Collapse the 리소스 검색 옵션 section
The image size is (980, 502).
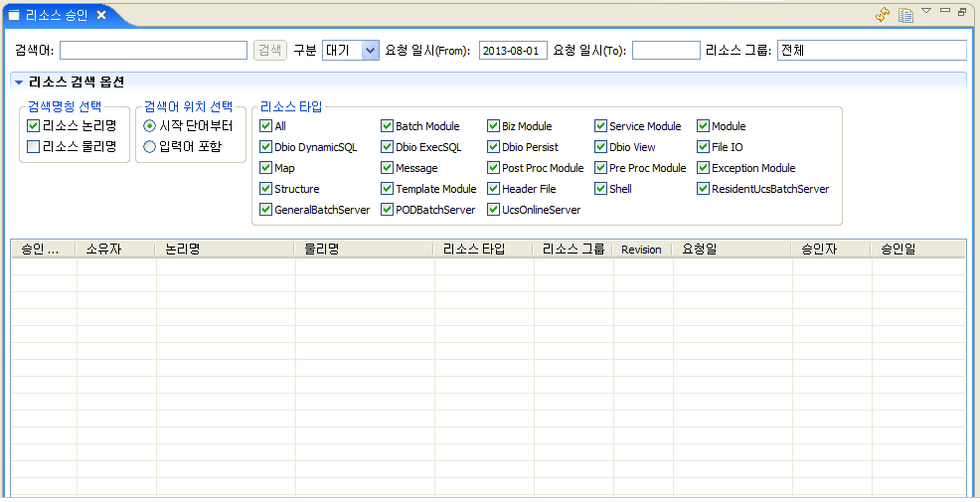click(x=19, y=83)
